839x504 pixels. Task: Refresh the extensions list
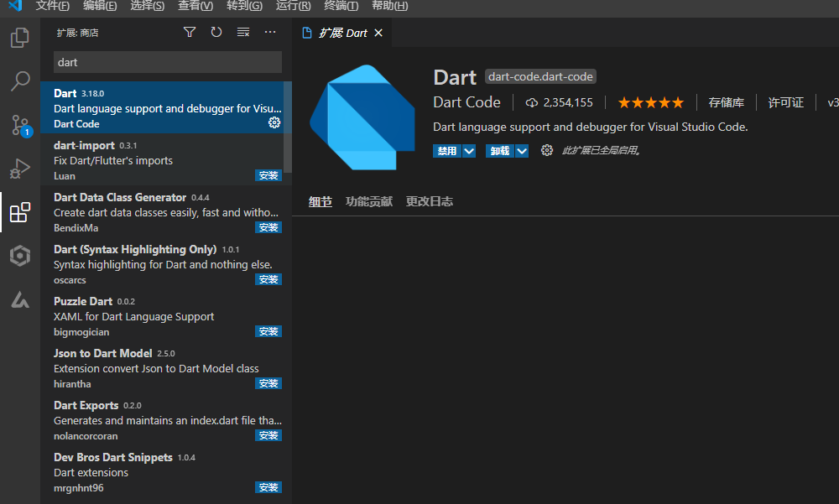click(x=216, y=32)
